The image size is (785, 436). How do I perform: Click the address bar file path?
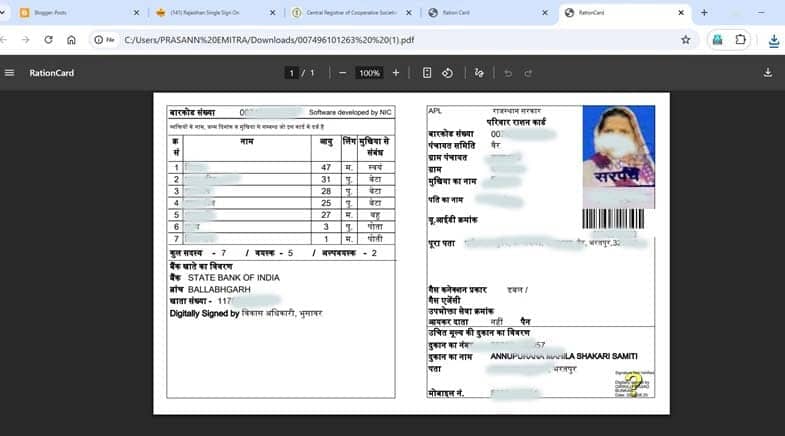[300, 40]
